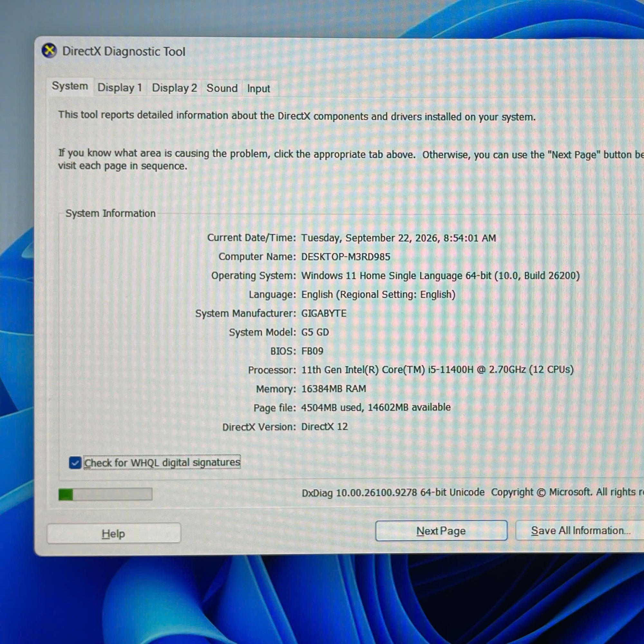
Task: Open the Display 2 tab
Action: pos(174,88)
